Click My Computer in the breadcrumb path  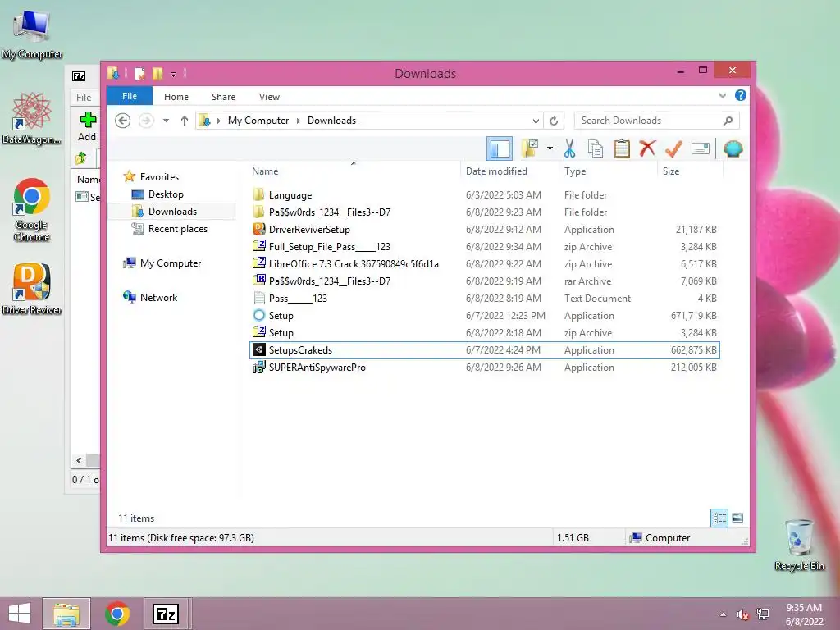(258, 121)
